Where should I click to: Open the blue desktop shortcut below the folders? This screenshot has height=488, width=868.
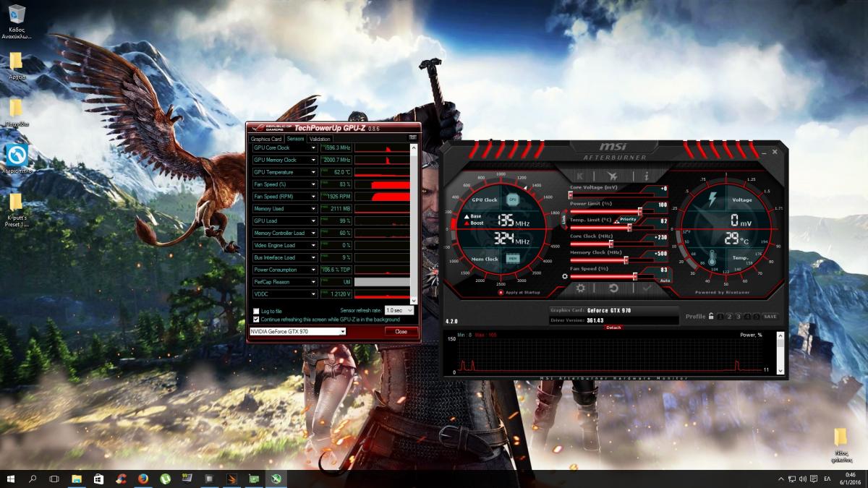click(17, 154)
